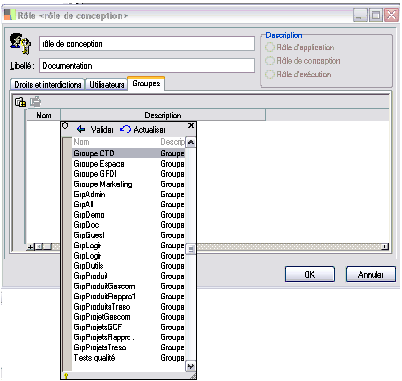
Task: Select the GrpProduitsTreso row
Action: pos(129,307)
